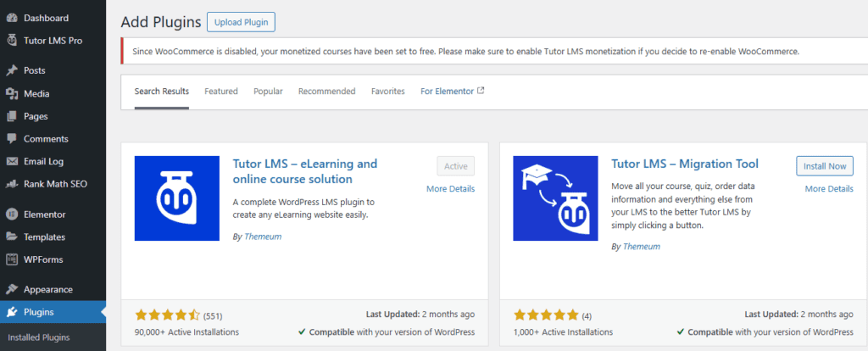Switch to the Popular tab

point(268,92)
